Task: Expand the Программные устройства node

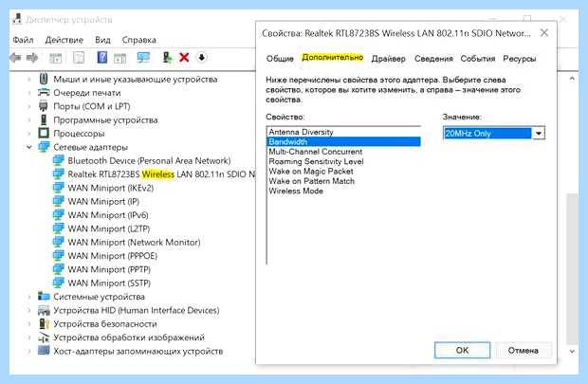Action: click(x=29, y=120)
